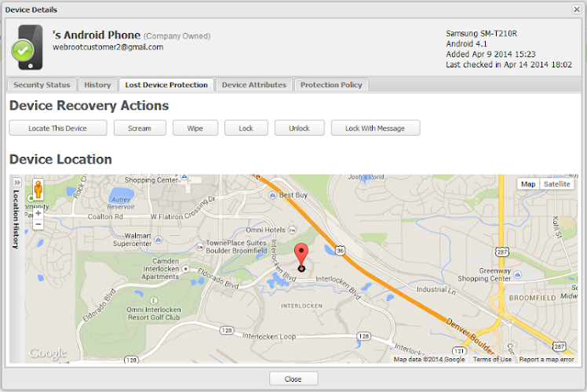587x392 pixels.
Task: Click the highway 36 shield
Action: point(340,251)
